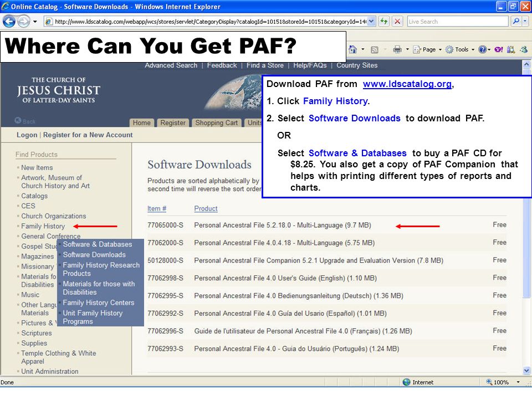
Task: Click Scriptures in the sidebar
Action: coord(37,333)
